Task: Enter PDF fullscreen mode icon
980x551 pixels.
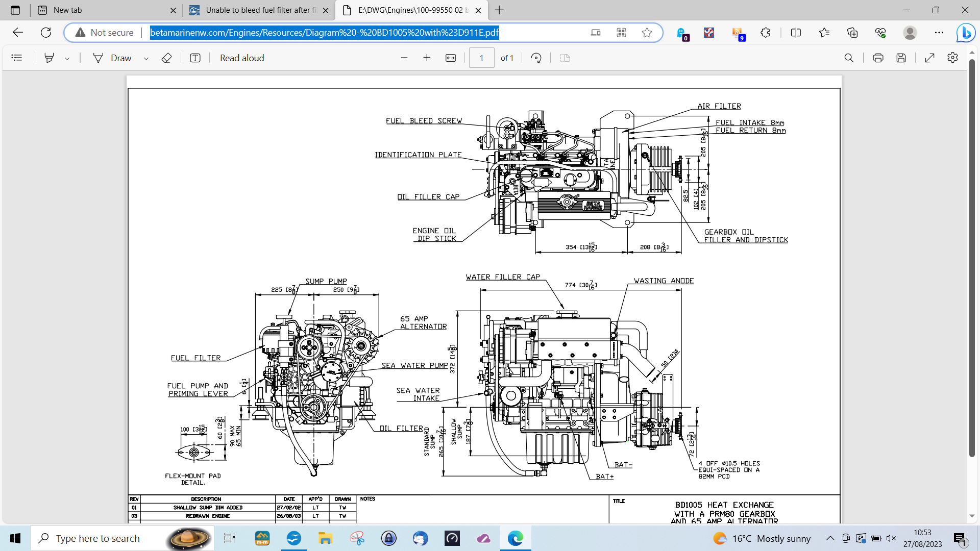Action: (929, 58)
